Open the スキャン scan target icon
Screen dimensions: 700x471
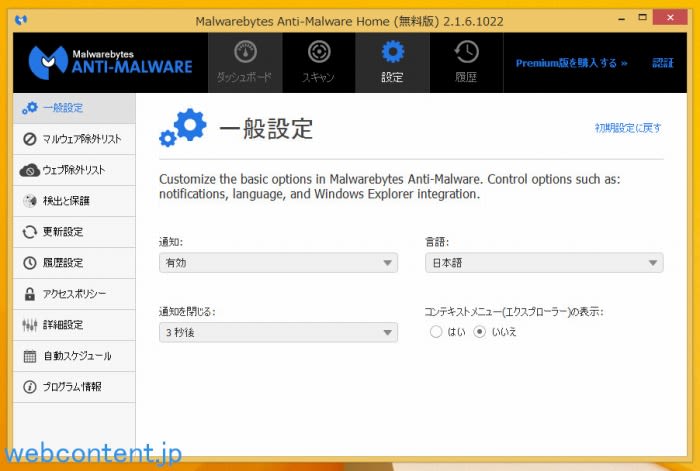click(x=318, y=52)
